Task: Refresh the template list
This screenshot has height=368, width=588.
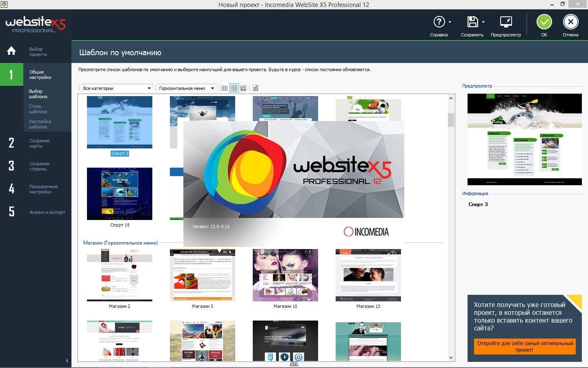Action: point(255,88)
